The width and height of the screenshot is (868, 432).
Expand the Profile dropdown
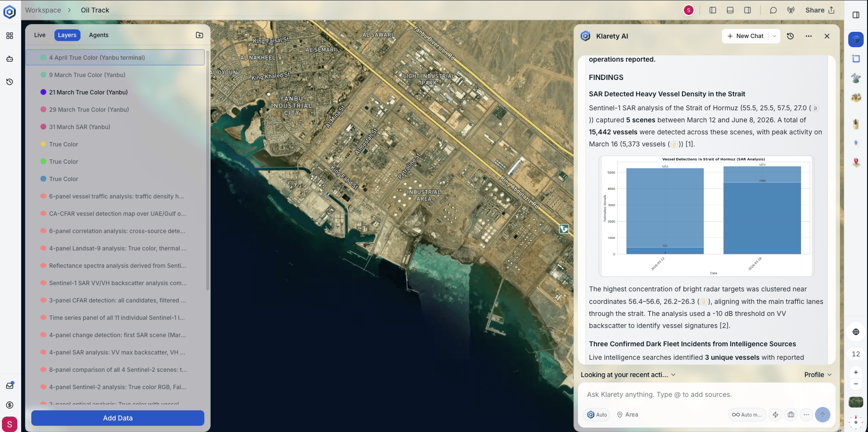(818, 375)
